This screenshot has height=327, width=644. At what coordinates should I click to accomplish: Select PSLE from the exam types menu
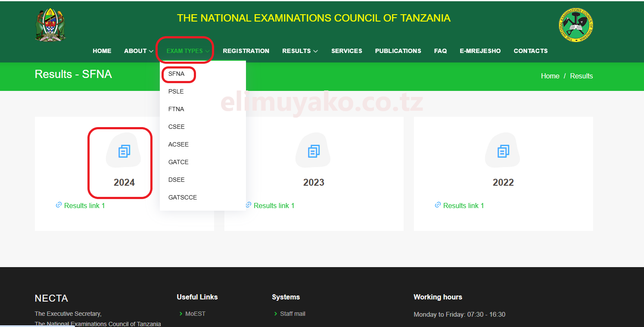(176, 91)
